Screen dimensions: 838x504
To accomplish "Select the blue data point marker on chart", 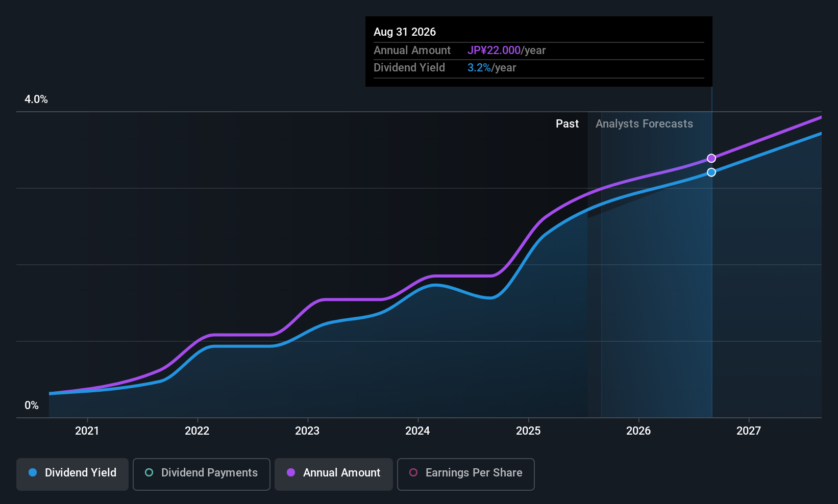I will tap(711, 172).
